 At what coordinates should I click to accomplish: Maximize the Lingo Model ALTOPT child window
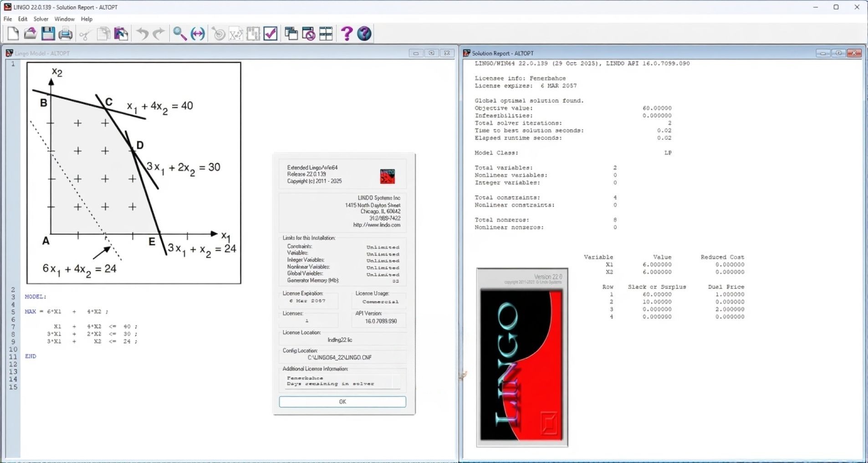[431, 53]
